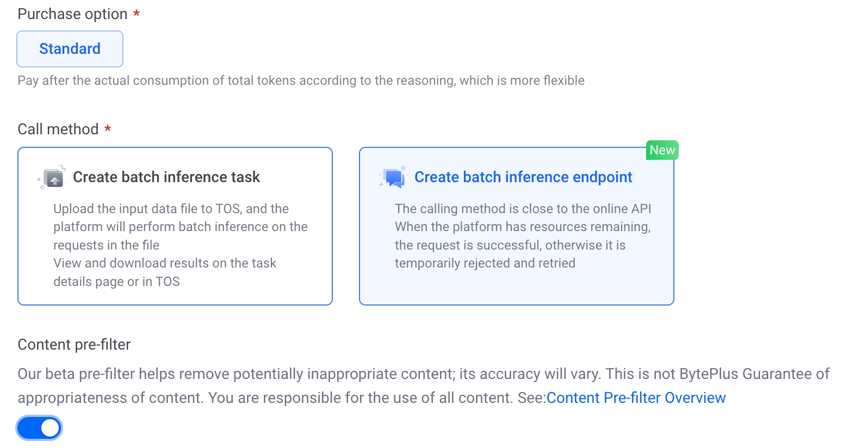Click the Call method label
Viewport: 868px width, 448px height.
point(58,129)
